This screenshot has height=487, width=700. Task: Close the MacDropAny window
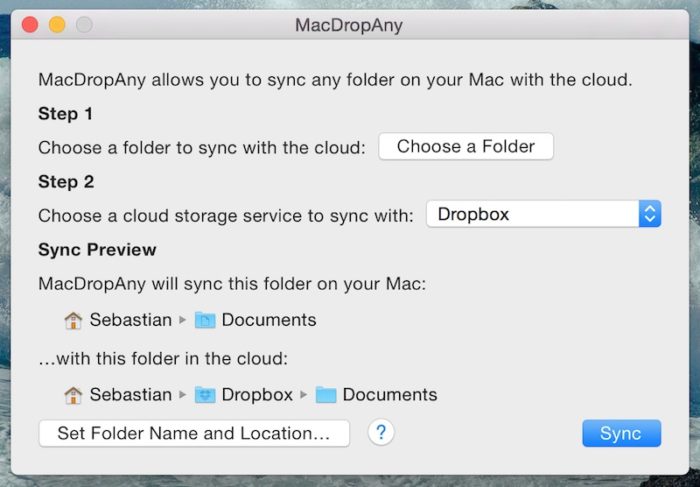pyautogui.click(x=30, y=25)
